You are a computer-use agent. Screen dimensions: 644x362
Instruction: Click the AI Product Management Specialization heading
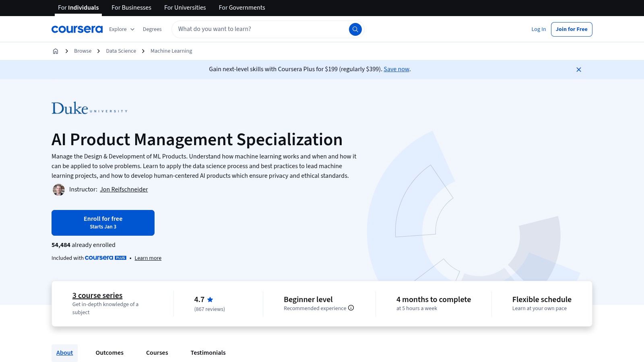pos(197,140)
